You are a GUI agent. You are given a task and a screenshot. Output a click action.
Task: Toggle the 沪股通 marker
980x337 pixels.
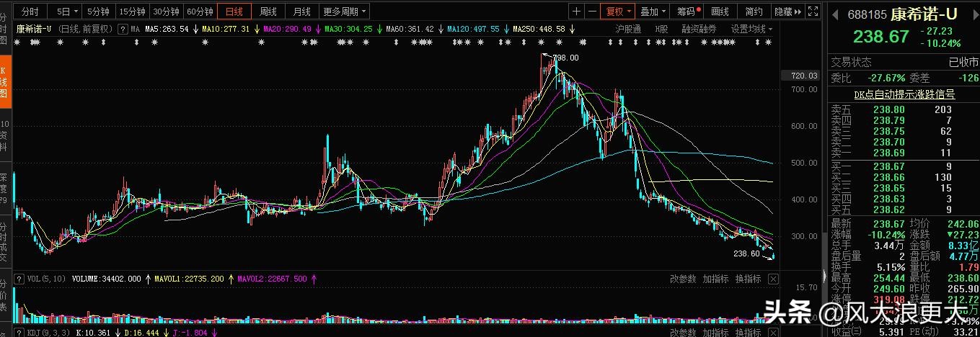click(628, 30)
